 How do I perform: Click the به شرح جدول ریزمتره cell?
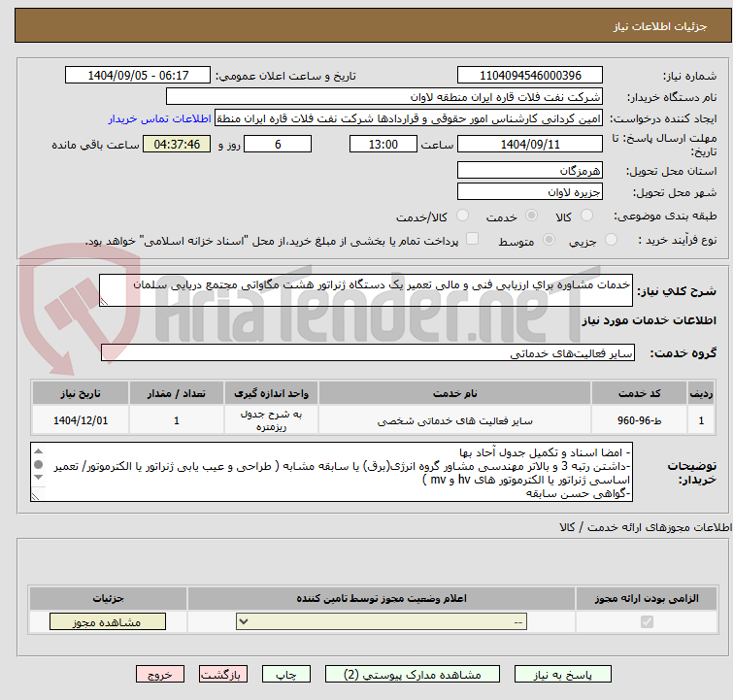pyautogui.click(x=271, y=420)
